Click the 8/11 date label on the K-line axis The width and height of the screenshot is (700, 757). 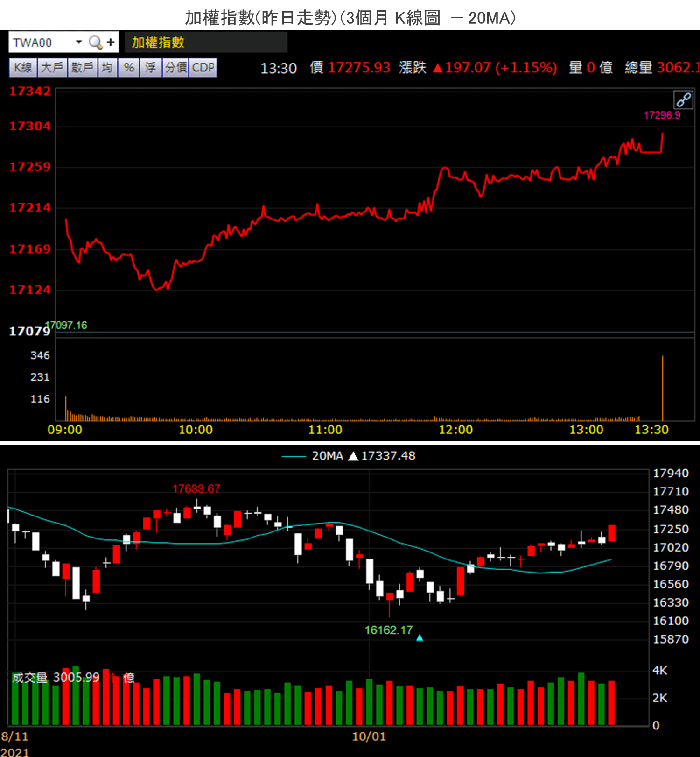pos(14,737)
